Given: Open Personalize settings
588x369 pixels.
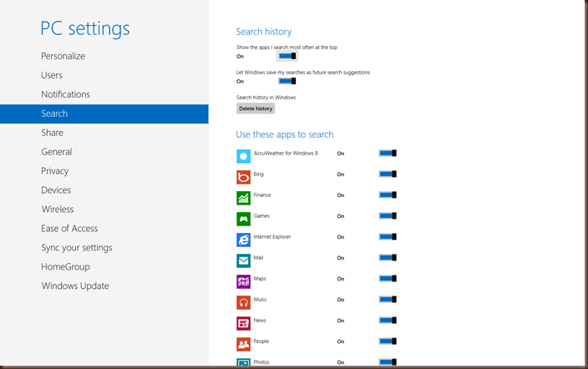Looking at the screenshot, I should pyautogui.click(x=63, y=56).
